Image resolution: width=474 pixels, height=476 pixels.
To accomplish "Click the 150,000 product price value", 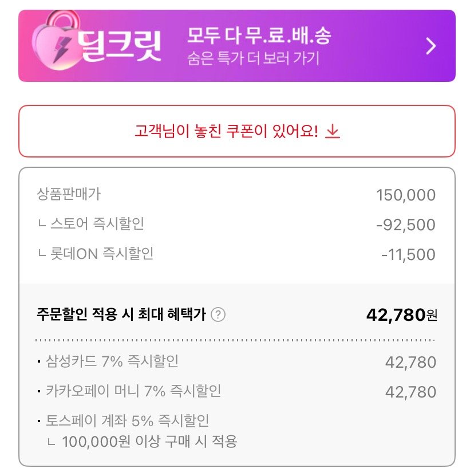I will [x=406, y=195].
